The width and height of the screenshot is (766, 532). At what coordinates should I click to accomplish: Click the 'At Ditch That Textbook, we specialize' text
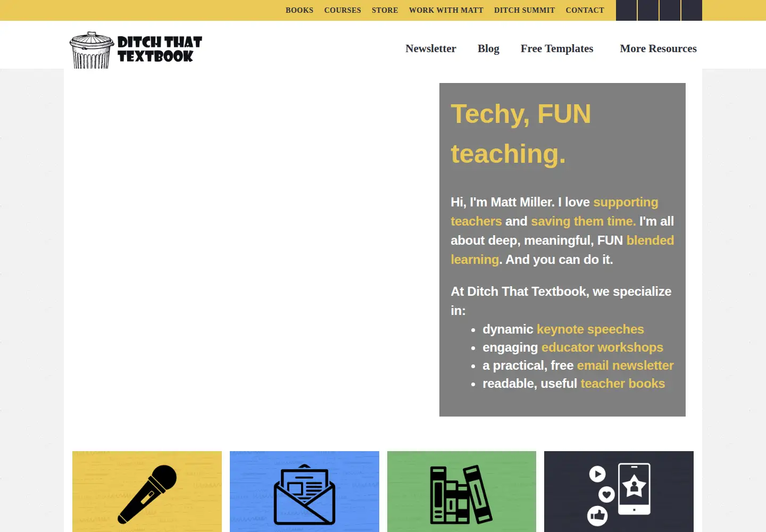tap(561, 292)
